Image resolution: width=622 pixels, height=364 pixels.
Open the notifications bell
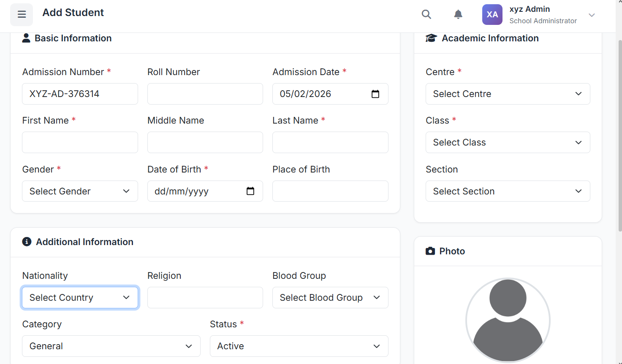pos(458,15)
